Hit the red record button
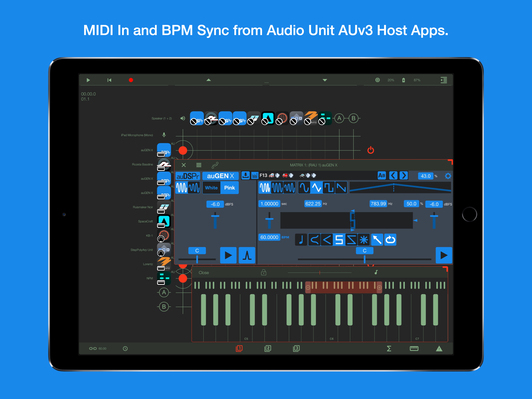 point(131,80)
